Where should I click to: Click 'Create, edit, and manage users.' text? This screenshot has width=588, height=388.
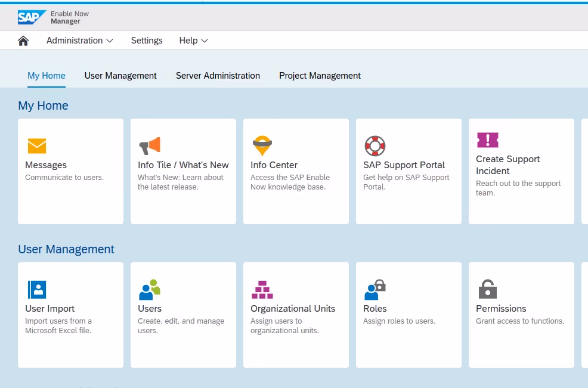[x=181, y=326]
